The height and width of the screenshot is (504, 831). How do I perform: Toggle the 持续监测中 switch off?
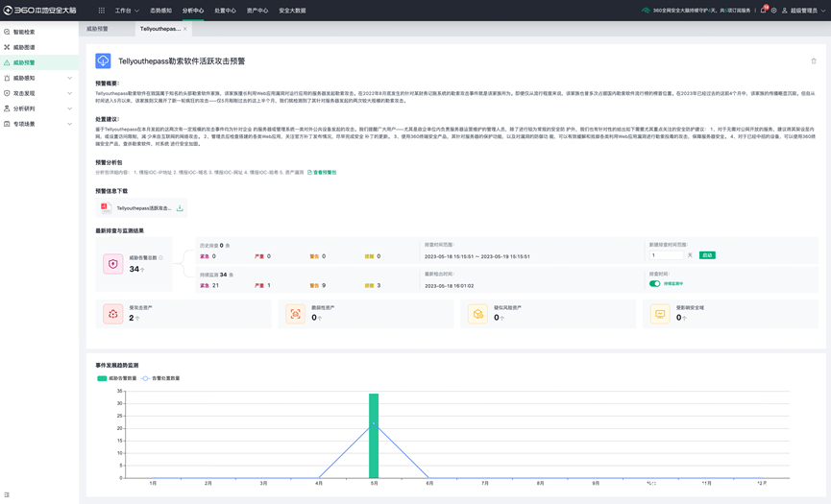point(654,283)
